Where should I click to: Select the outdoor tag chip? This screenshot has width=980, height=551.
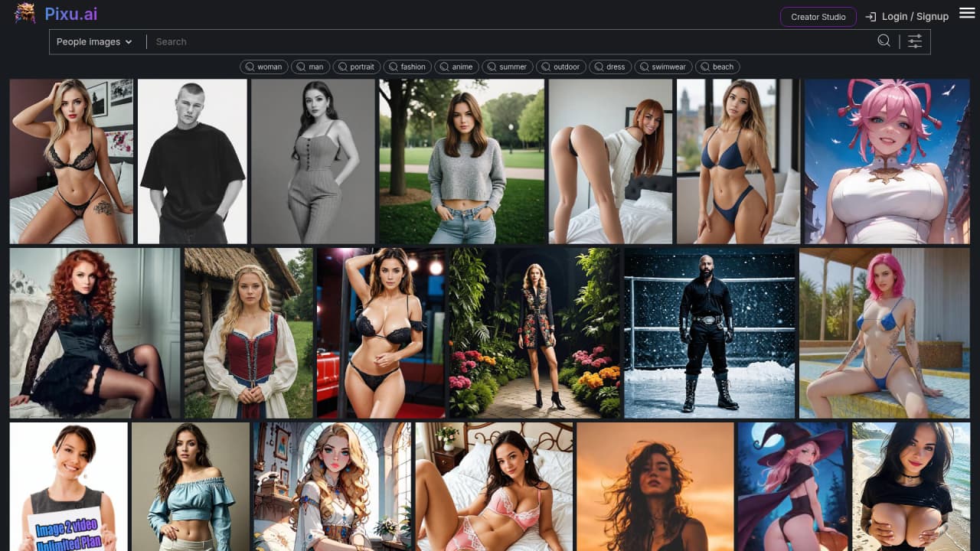(561, 67)
